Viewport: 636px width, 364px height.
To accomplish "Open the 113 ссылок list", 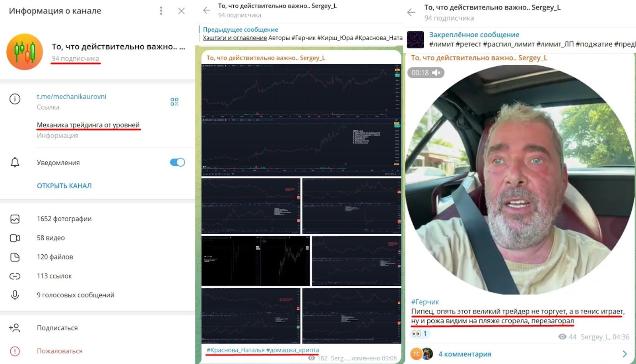I will (x=54, y=276).
